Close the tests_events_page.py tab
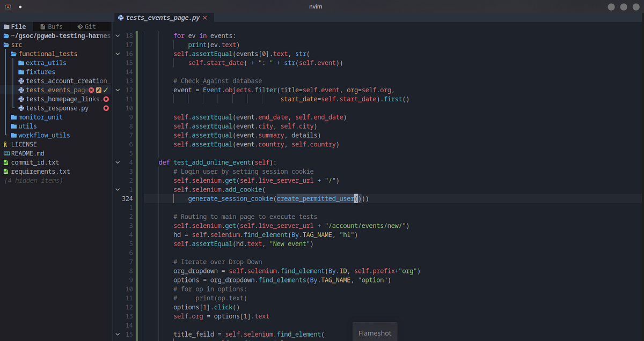The height and width of the screenshot is (341, 644). tap(206, 17)
